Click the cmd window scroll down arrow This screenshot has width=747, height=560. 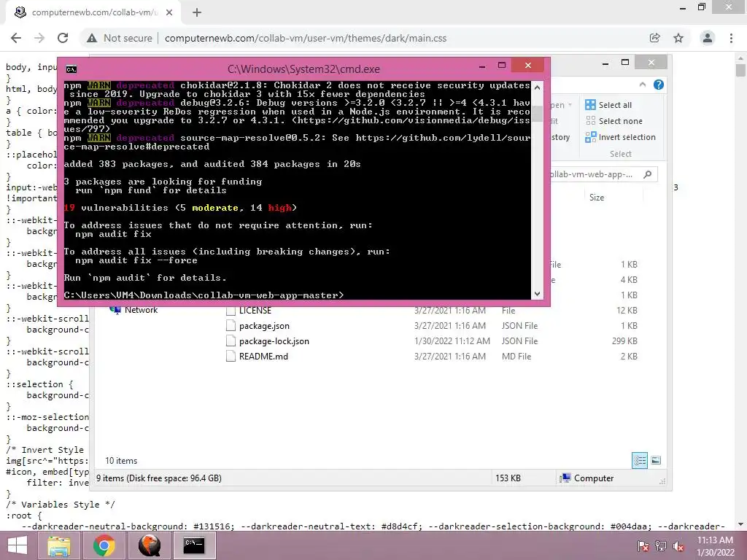click(x=537, y=294)
